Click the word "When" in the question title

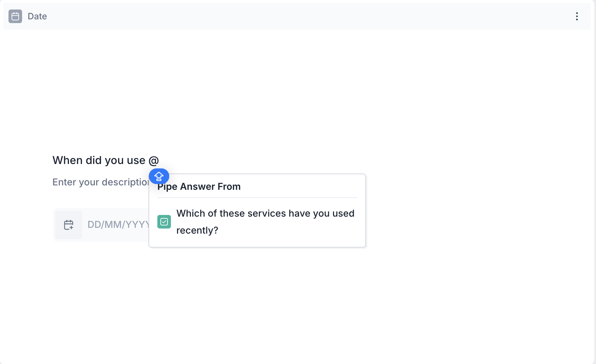(67, 160)
